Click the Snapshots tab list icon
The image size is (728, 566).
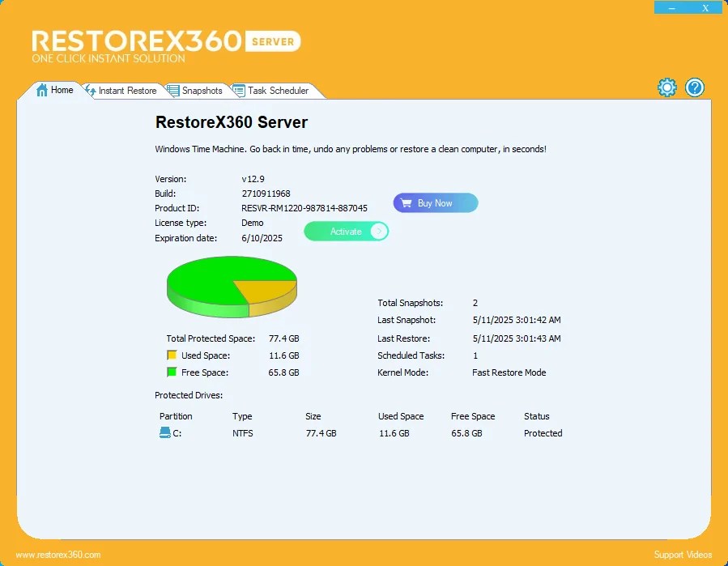pyautogui.click(x=173, y=91)
